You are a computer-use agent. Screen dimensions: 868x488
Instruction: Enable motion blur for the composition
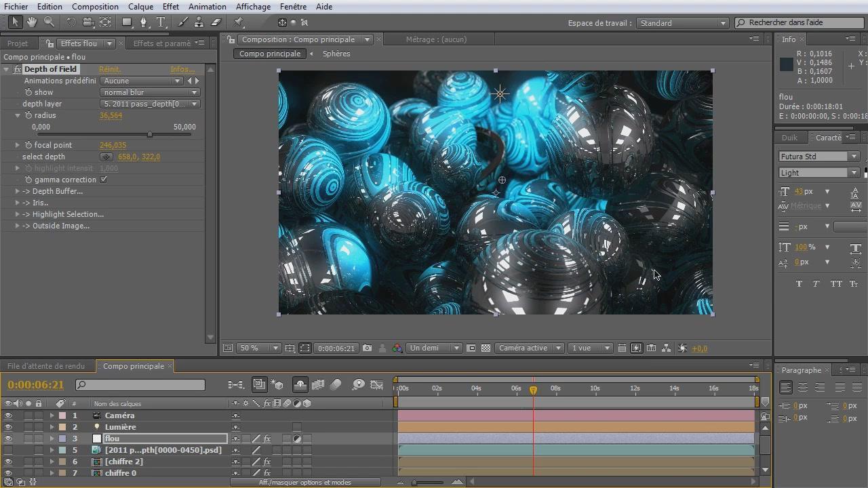pyautogui.click(x=336, y=385)
